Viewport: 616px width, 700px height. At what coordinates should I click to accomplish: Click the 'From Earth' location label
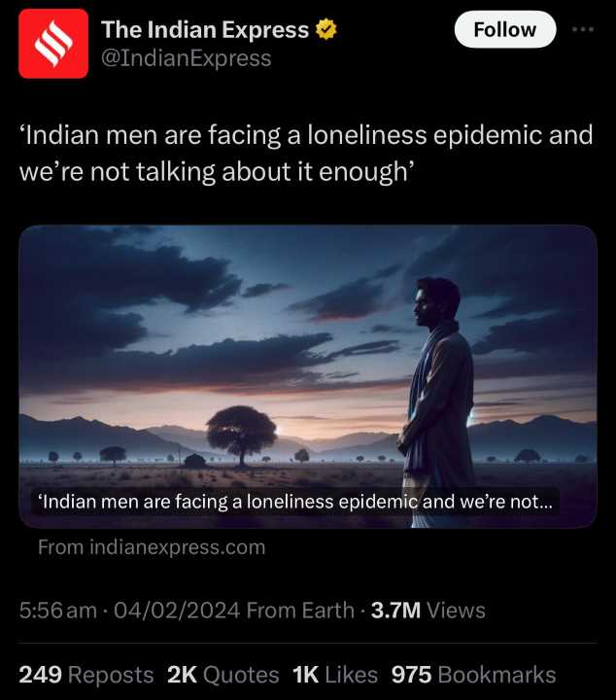(x=300, y=611)
